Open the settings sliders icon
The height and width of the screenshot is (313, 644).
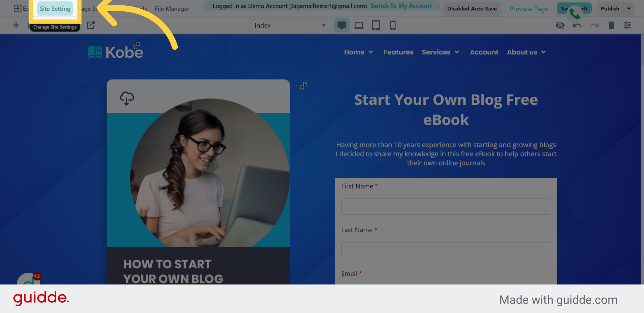627,25
